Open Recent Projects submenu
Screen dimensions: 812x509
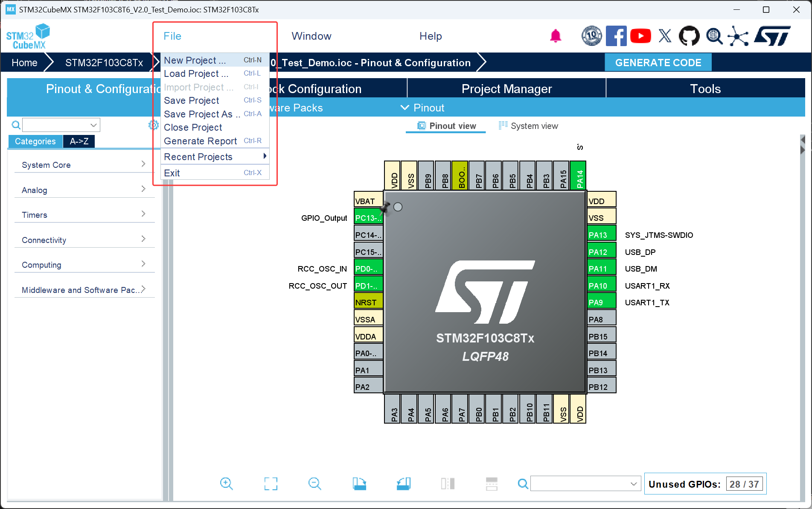click(x=215, y=157)
